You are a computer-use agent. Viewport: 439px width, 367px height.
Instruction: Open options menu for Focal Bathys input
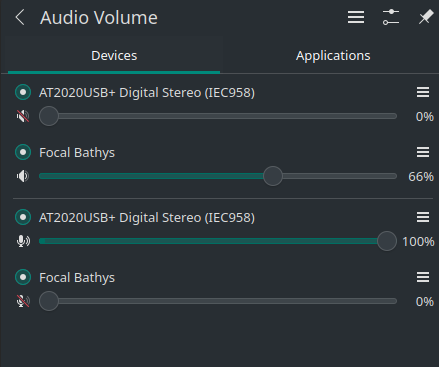(x=423, y=277)
